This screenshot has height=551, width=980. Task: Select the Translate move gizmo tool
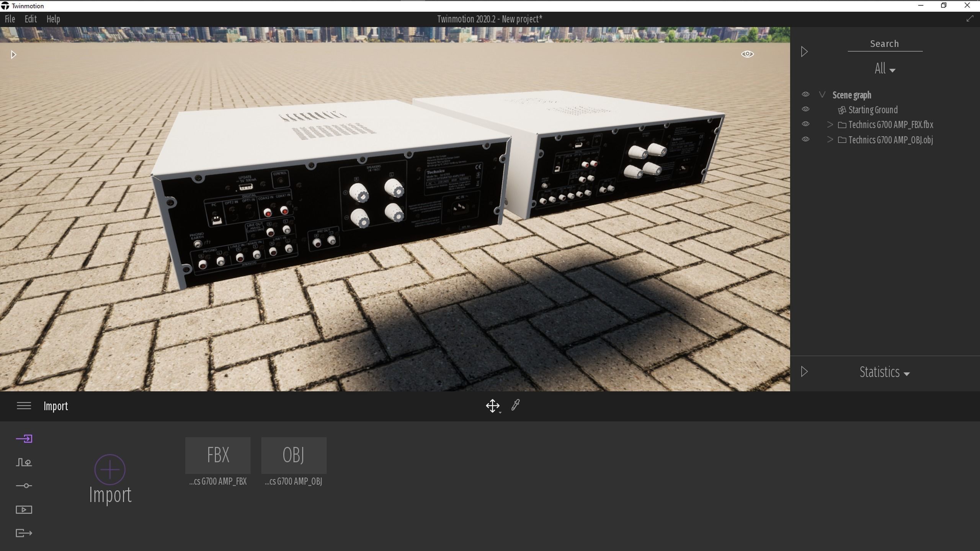[493, 406]
